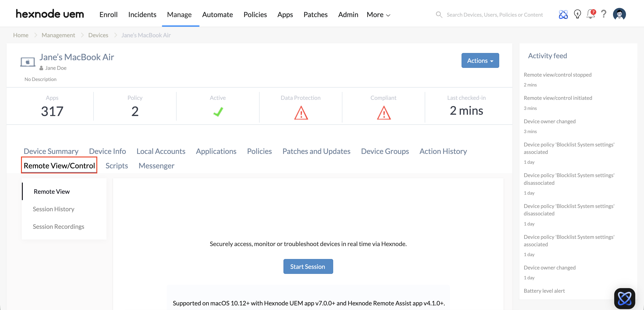Click the lightbulb tips icon
Image resolution: width=644 pixels, height=310 pixels.
click(x=577, y=14)
